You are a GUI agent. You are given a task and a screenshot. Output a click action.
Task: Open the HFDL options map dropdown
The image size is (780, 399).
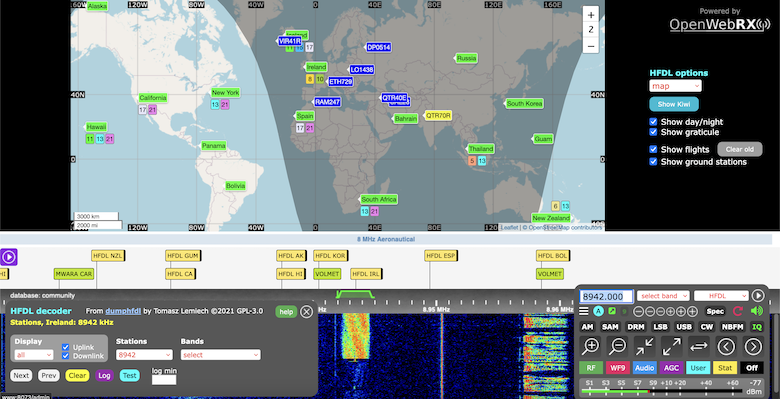(675, 86)
